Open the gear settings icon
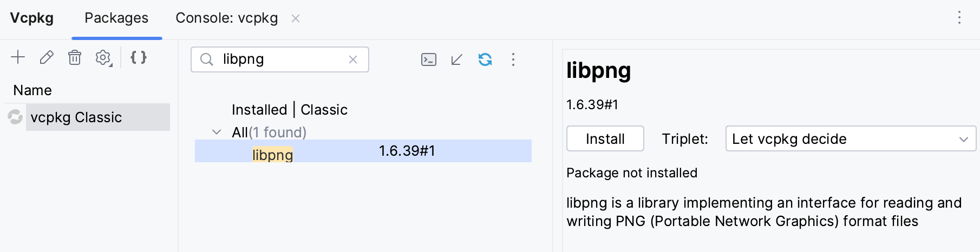 (103, 57)
